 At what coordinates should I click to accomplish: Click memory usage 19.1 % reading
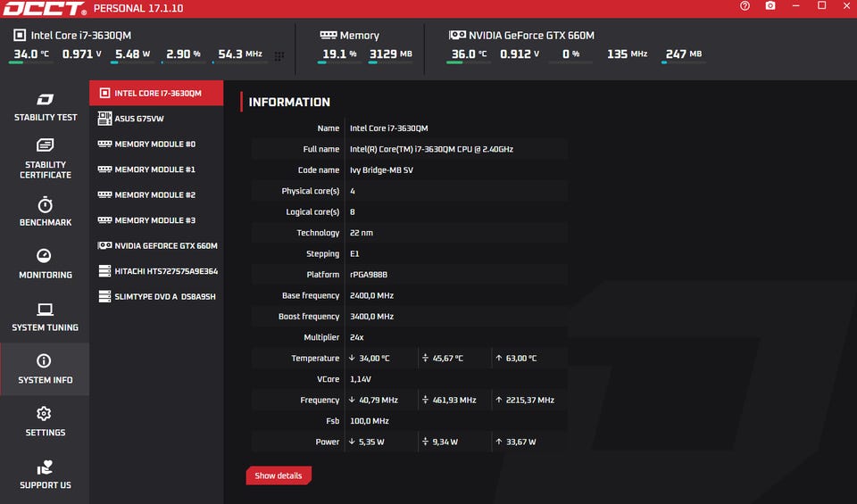coord(339,54)
